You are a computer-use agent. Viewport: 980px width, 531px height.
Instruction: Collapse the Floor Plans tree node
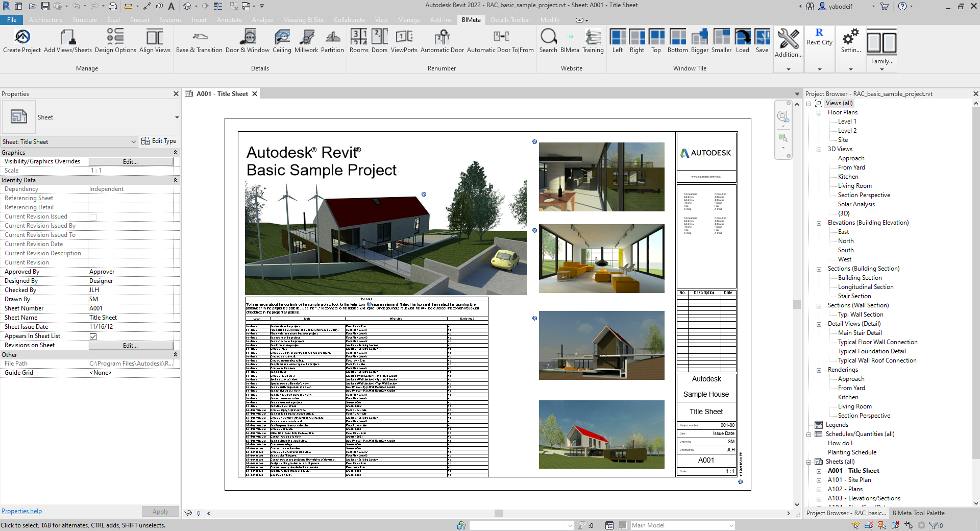(819, 113)
